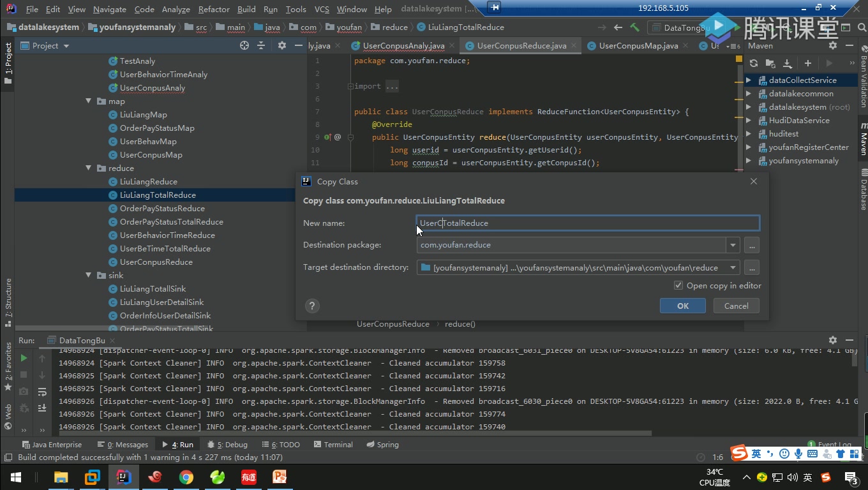Click the browse button next to Destination package
Image resolution: width=868 pixels, height=490 pixels.
pos(751,245)
